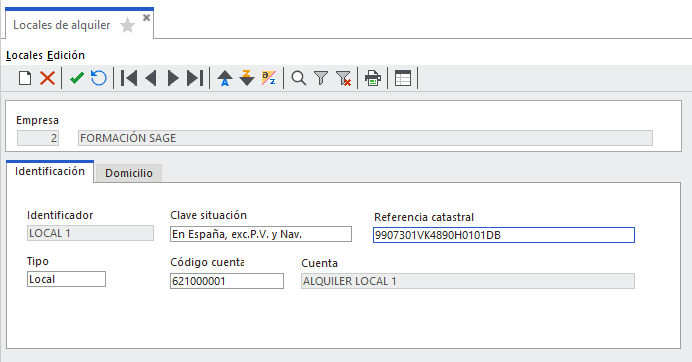
Task: Click the Cuenta field ALQUILER LOCAL 1
Action: pos(468,281)
